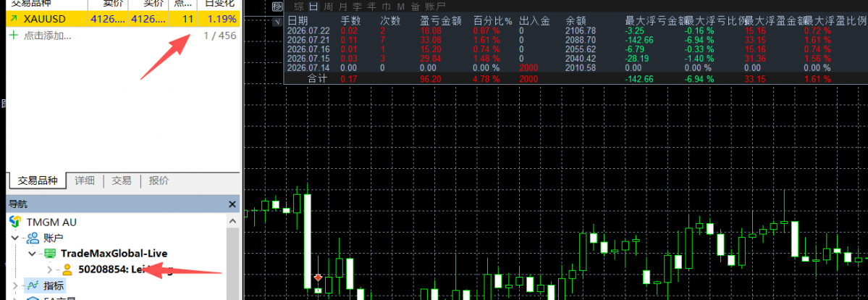868x300 pixels.
Task: Click the date 2026.07.16 row
Action: 309,49
